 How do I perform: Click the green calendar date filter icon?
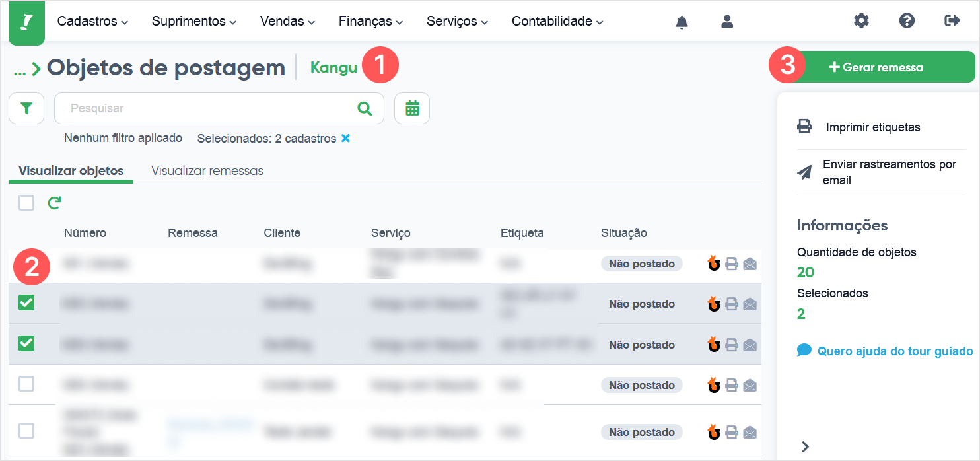(x=412, y=108)
